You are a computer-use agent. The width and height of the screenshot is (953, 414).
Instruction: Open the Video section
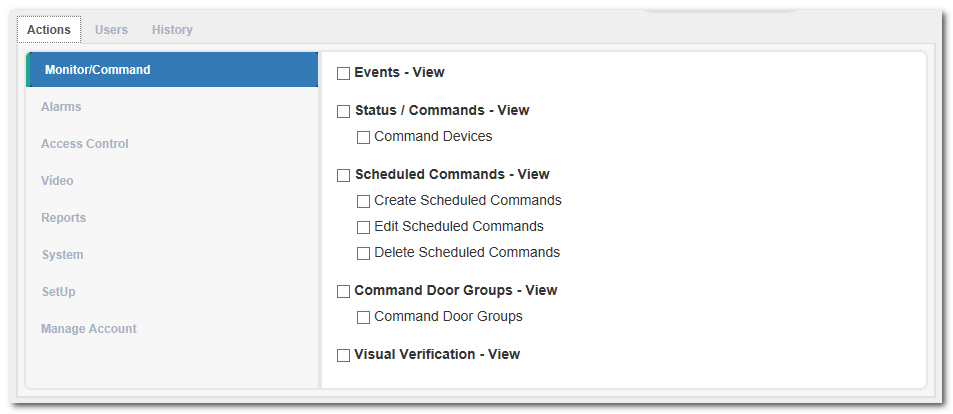point(172,181)
